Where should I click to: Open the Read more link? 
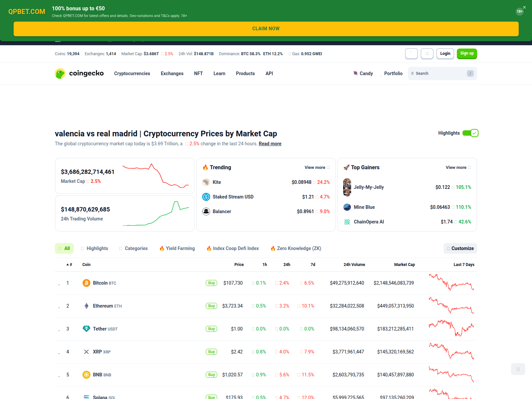270,144
